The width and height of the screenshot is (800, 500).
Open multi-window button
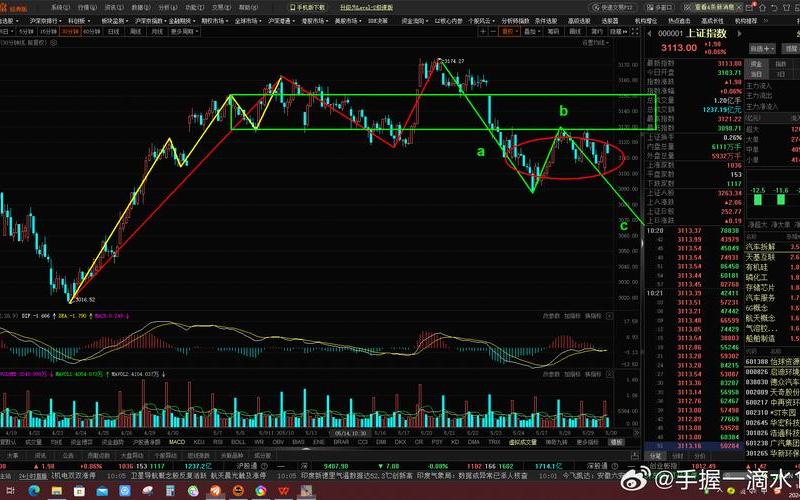660,7
